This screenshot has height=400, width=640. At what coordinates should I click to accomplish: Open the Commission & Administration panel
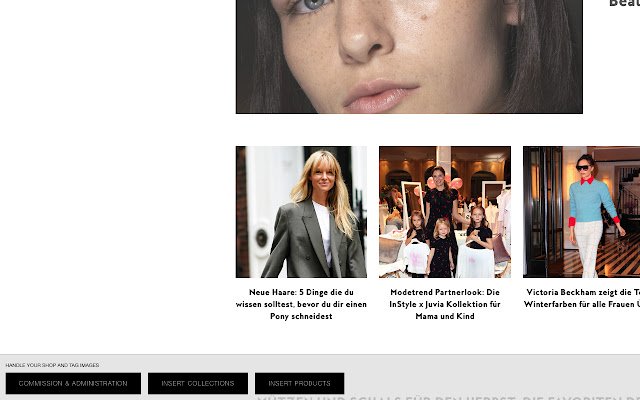tap(73, 383)
